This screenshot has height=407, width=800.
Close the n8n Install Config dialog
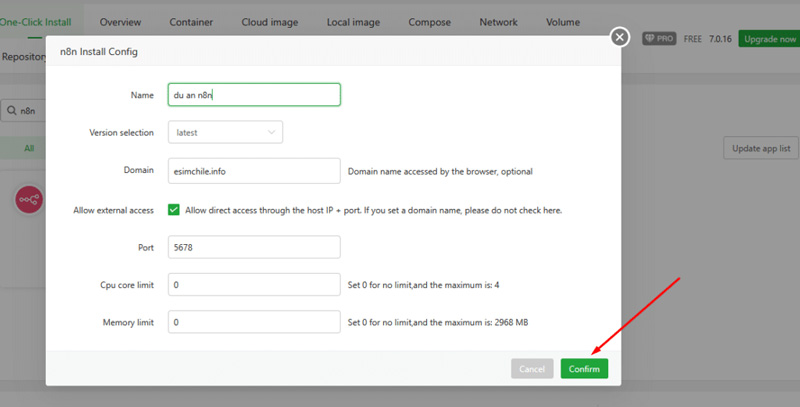click(x=619, y=37)
